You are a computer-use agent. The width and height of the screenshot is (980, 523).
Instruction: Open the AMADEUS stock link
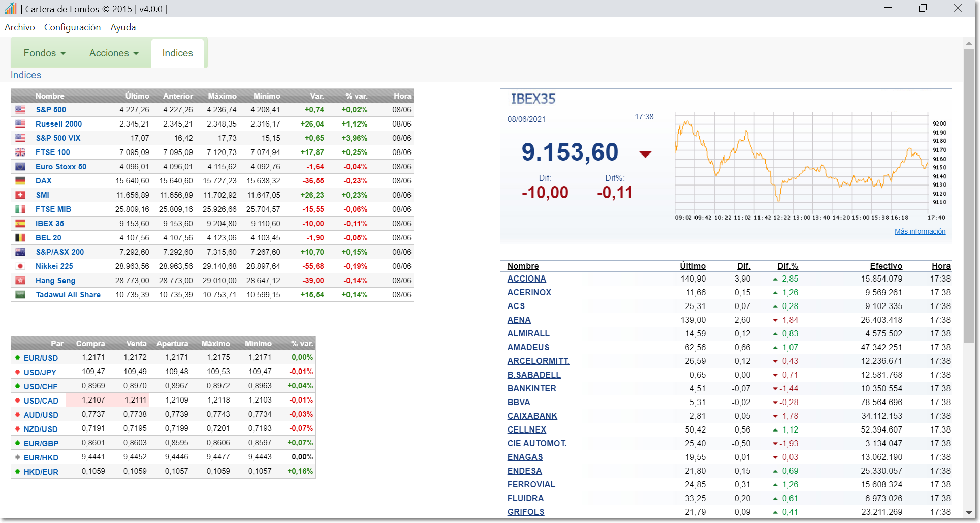tap(528, 348)
